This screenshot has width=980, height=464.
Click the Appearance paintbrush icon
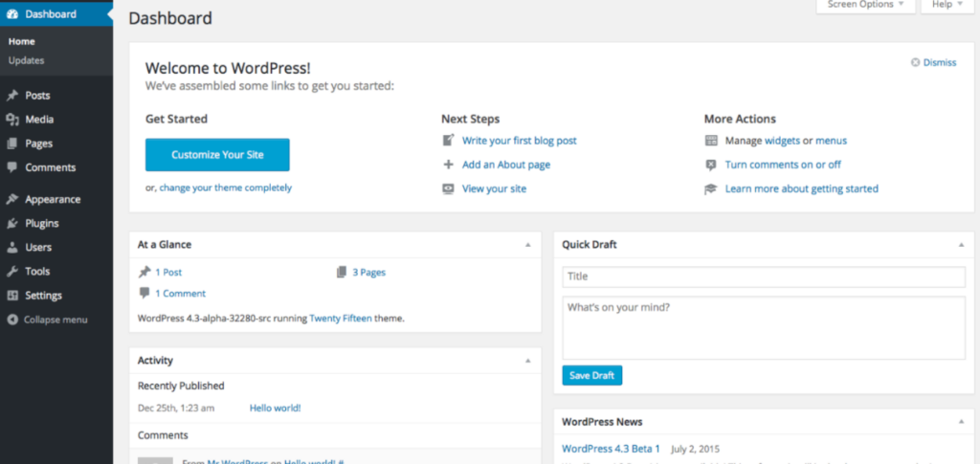click(11, 200)
